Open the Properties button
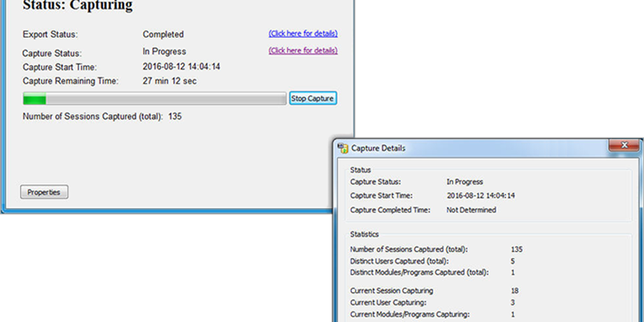Viewport: 644px width, 322px height. tap(44, 192)
